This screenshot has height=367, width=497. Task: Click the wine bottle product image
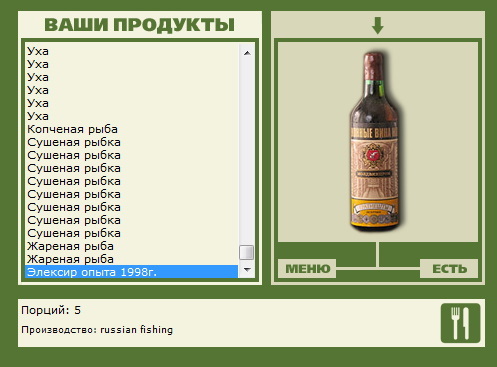375,141
